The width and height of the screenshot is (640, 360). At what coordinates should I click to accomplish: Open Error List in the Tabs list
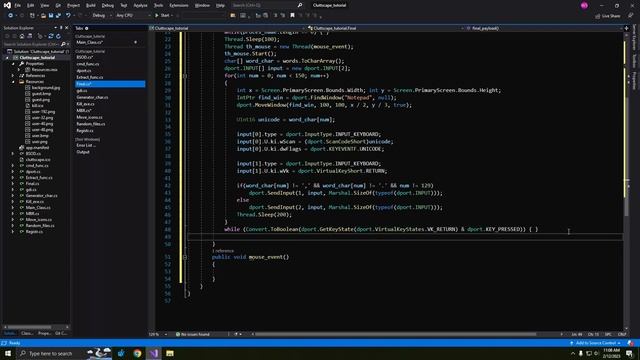86,145
